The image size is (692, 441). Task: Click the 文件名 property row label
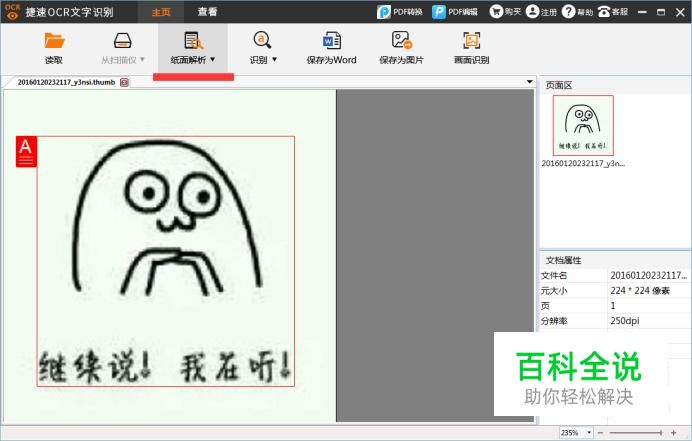click(x=554, y=275)
